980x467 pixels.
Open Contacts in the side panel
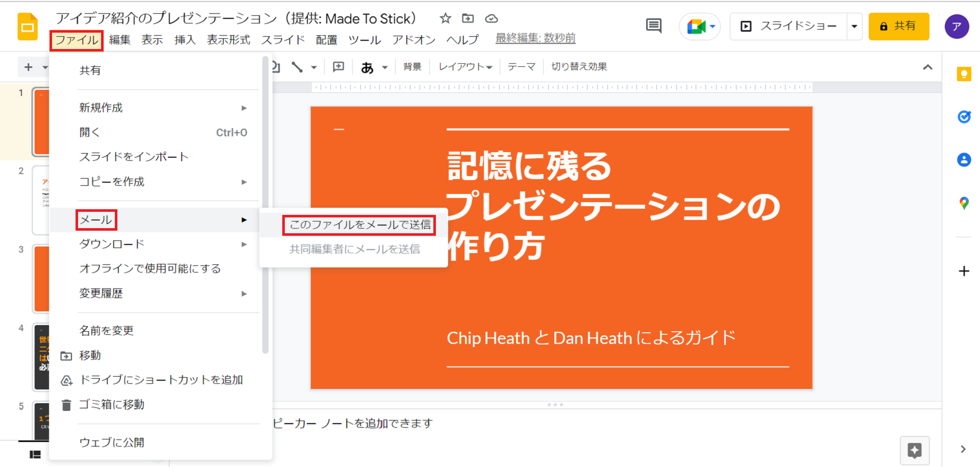964,160
